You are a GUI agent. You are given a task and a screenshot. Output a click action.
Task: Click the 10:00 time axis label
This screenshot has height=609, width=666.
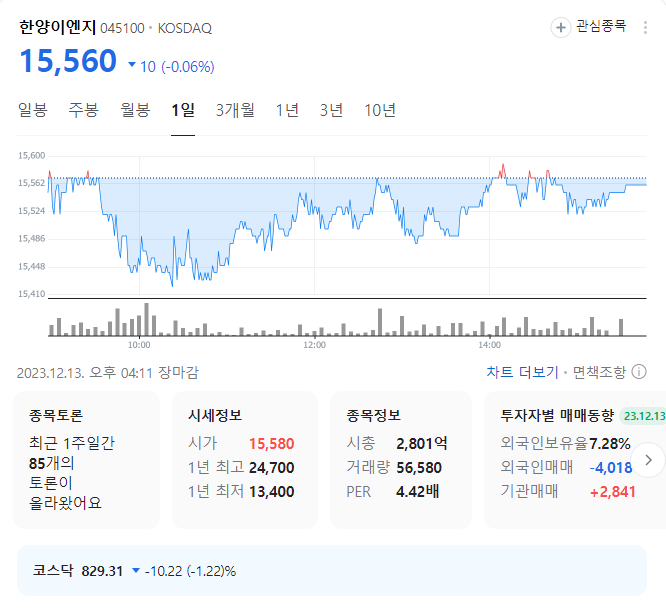[139, 345]
